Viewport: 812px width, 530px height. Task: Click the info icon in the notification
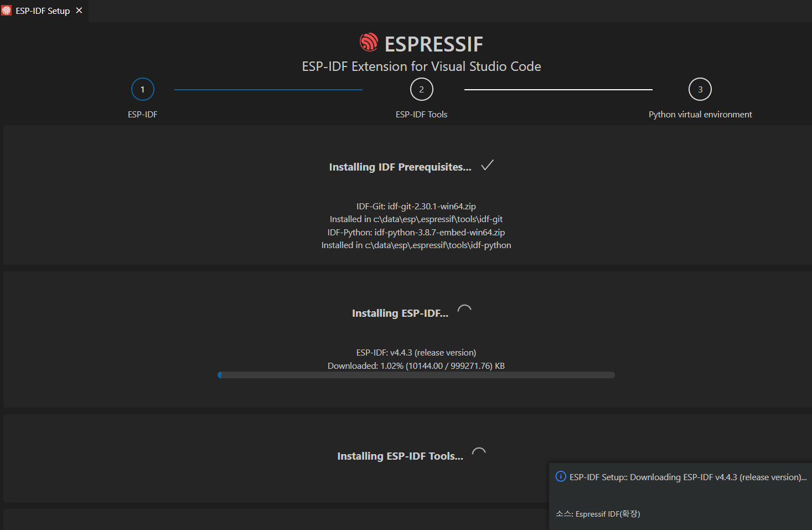(x=561, y=476)
